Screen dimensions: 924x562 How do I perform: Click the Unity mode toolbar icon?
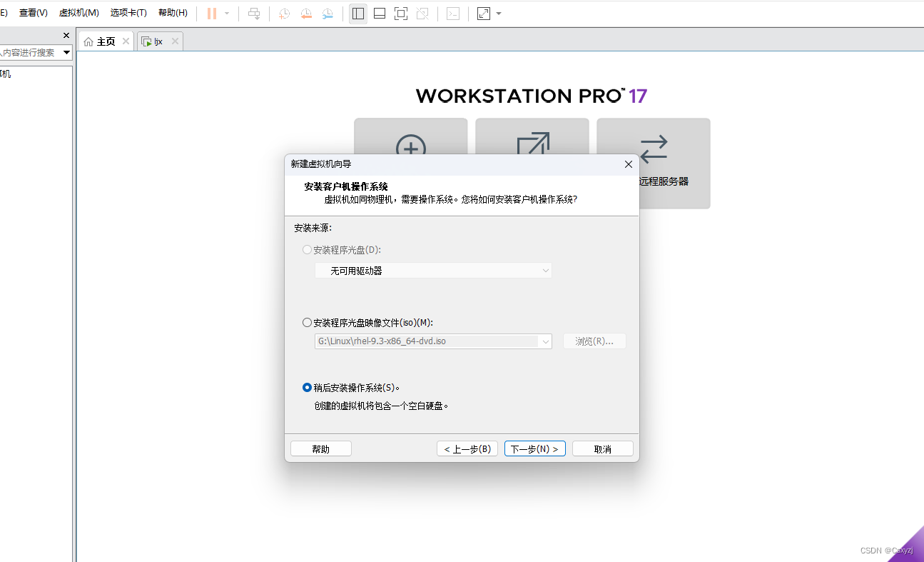click(x=422, y=14)
